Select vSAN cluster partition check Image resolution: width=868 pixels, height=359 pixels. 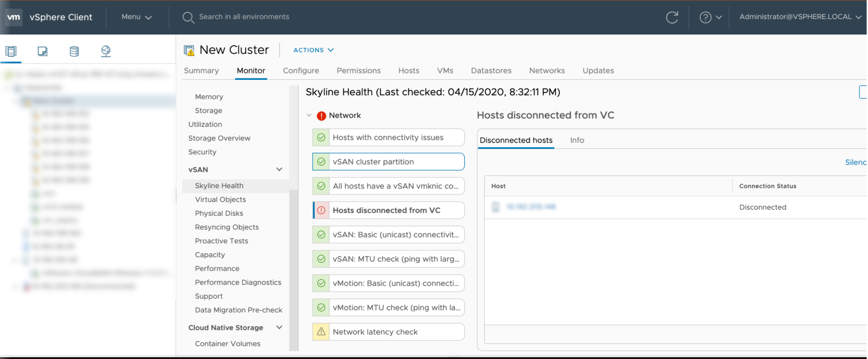click(388, 162)
